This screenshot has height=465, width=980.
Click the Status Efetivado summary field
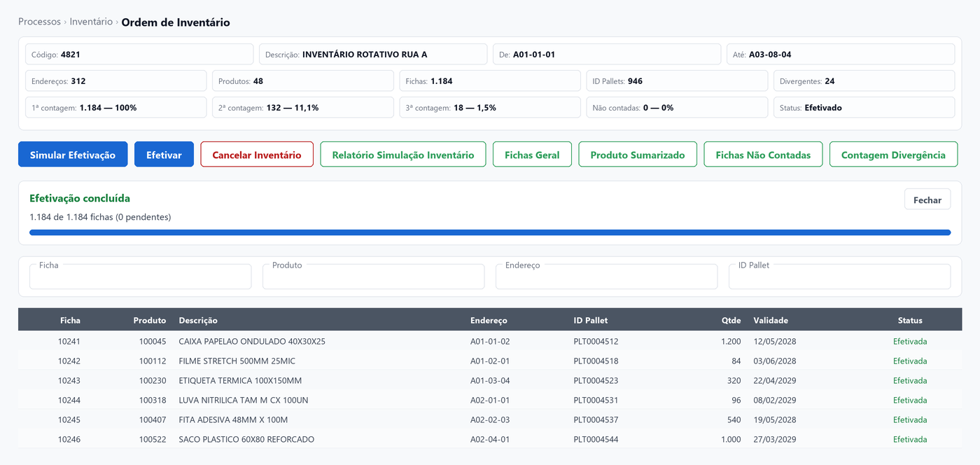(x=864, y=107)
